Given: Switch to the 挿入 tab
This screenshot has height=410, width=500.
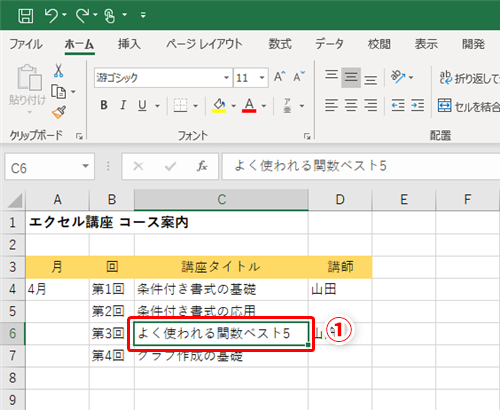Looking at the screenshot, I should 129,44.
